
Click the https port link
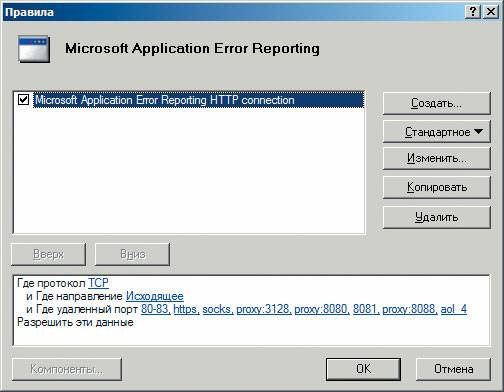(x=186, y=309)
